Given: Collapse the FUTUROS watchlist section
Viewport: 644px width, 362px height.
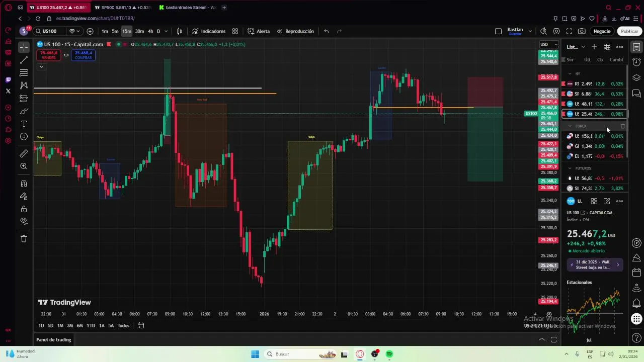Looking at the screenshot, I should pos(570,168).
